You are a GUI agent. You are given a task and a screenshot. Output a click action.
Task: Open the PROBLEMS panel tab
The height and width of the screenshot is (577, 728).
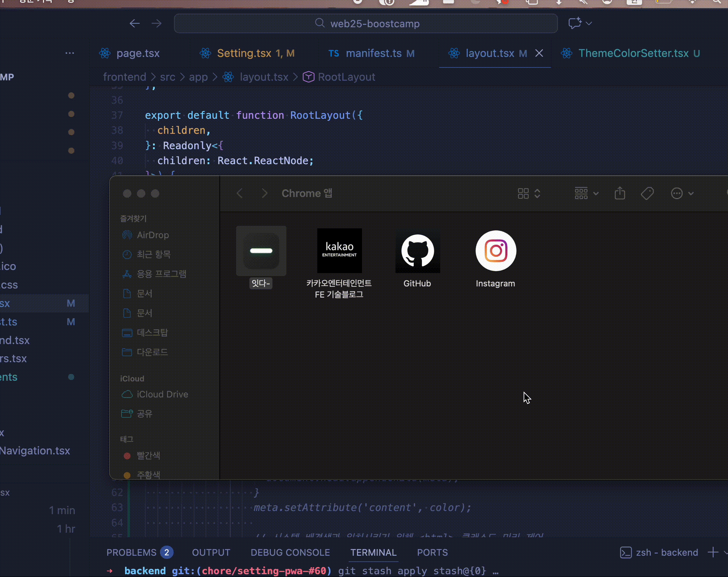[x=139, y=552]
